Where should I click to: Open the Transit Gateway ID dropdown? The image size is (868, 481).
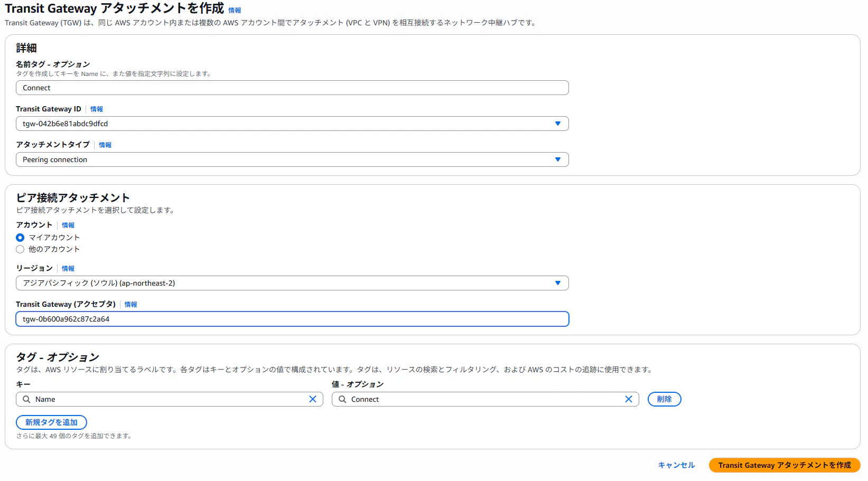click(x=558, y=124)
